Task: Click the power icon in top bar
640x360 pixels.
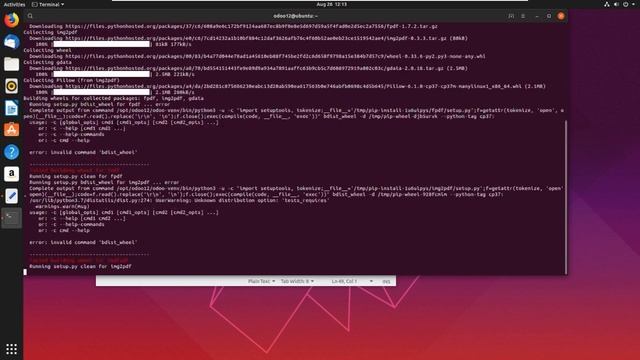Action: click(625, 4)
